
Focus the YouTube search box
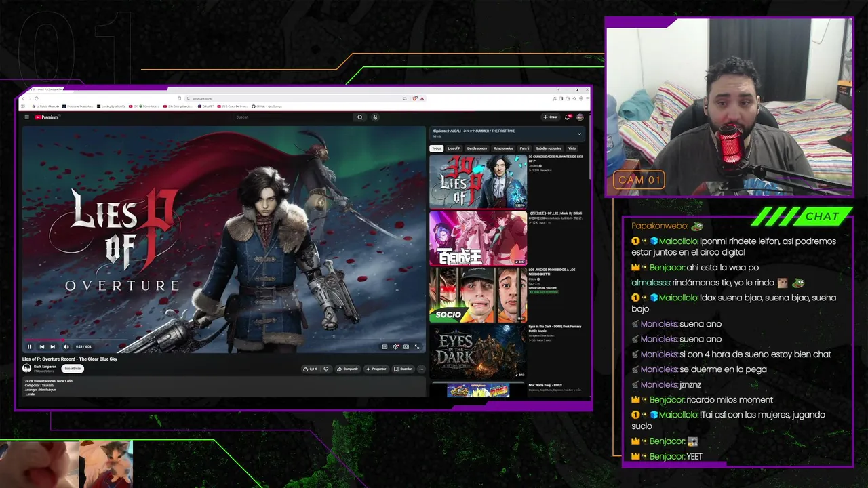click(x=292, y=117)
